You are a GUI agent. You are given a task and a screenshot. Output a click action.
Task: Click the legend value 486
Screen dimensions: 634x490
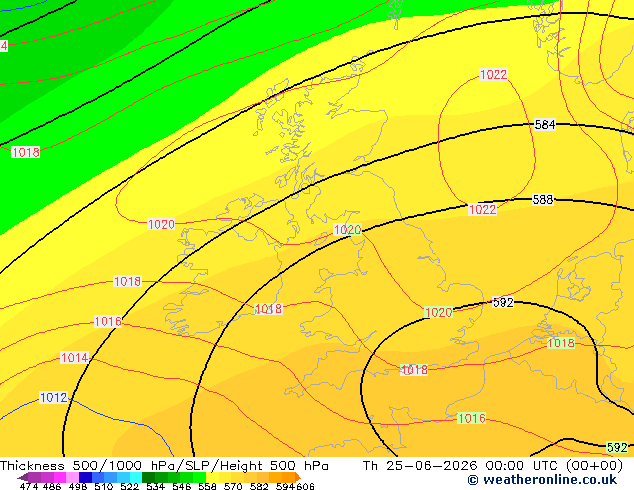coord(52,486)
